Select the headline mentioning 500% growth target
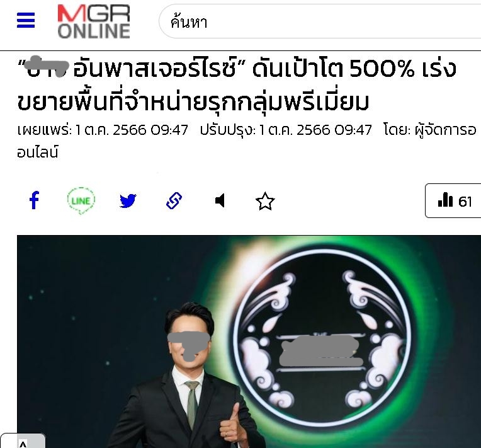Screen dimensions: 481x448 [237, 85]
